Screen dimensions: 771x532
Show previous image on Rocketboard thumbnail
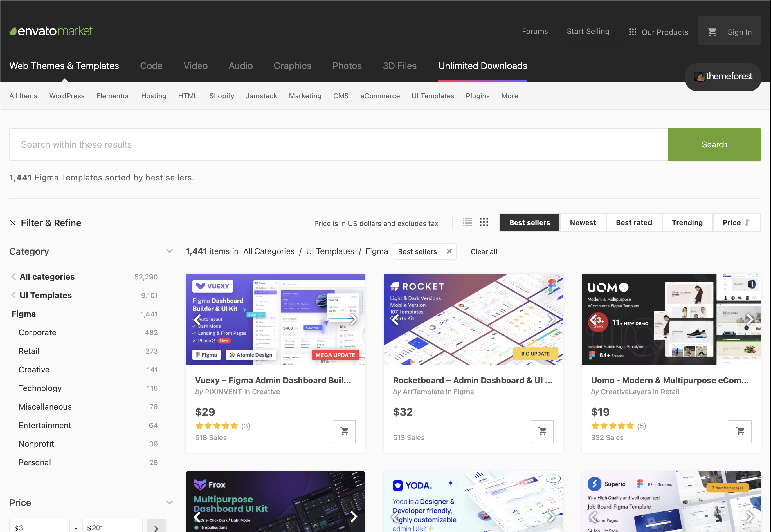tap(395, 319)
